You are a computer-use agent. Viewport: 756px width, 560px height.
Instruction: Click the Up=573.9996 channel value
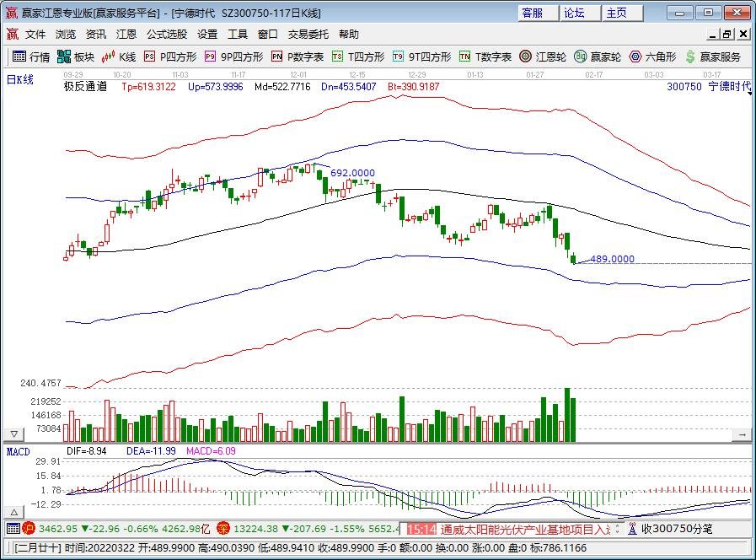[216, 87]
